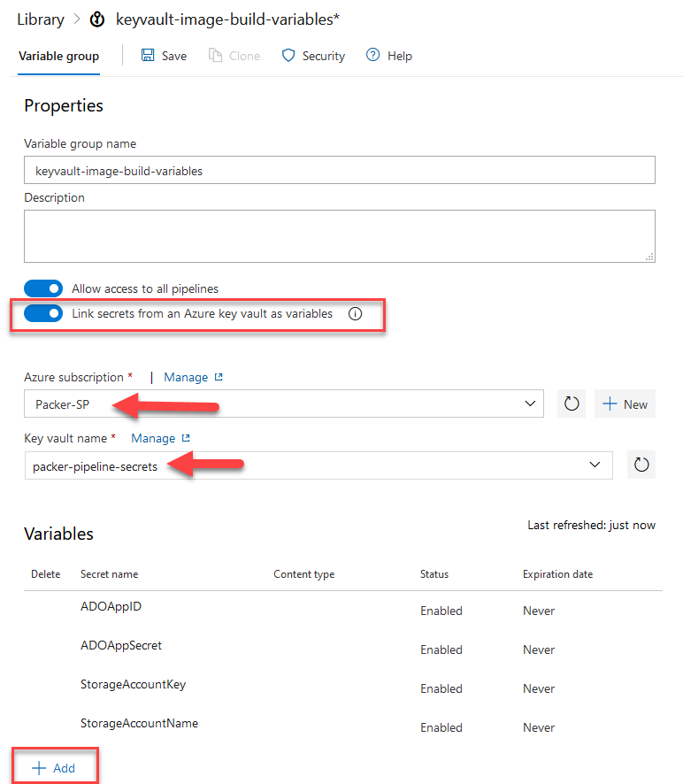
Task: Save the variable group
Action: click(164, 55)
